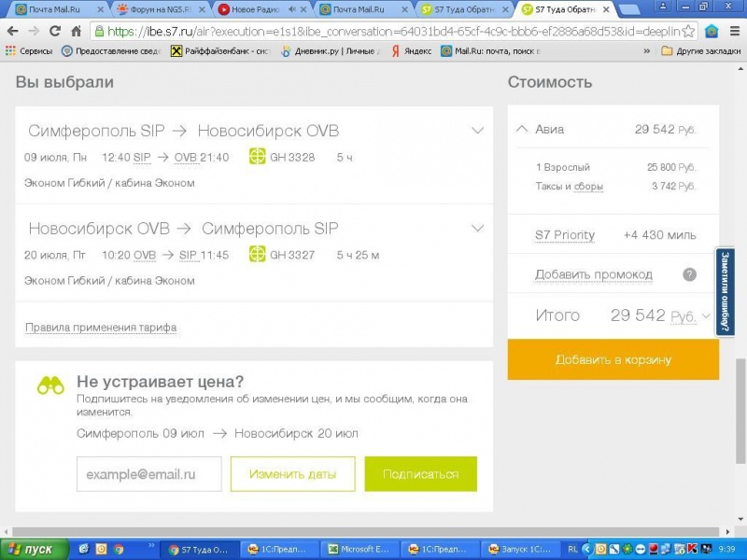This screenshot has width=747, height=560.
Task: Click the green binoculars price-watch icon
Action: [x=50, y=385]
